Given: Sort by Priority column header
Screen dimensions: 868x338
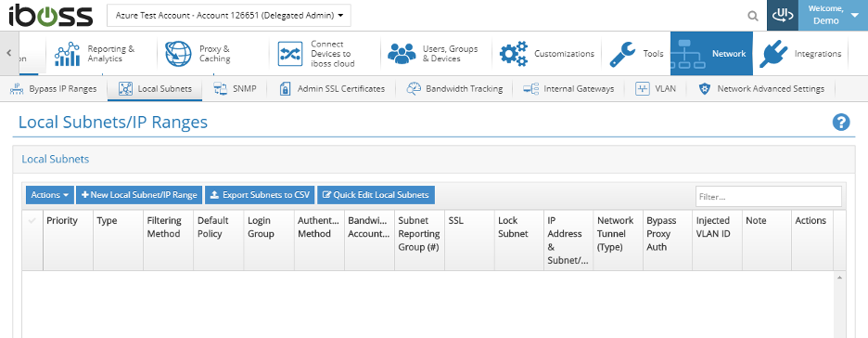Looking at the screenshot, I should click(68, 240).
